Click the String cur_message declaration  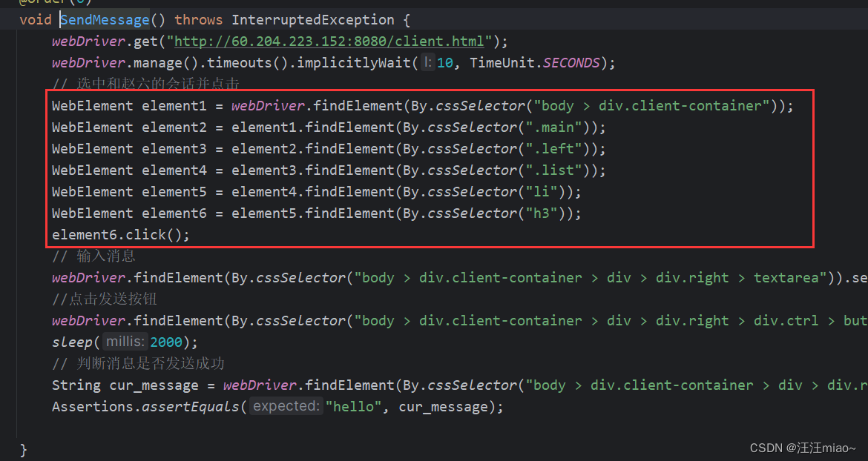(125, 385)
